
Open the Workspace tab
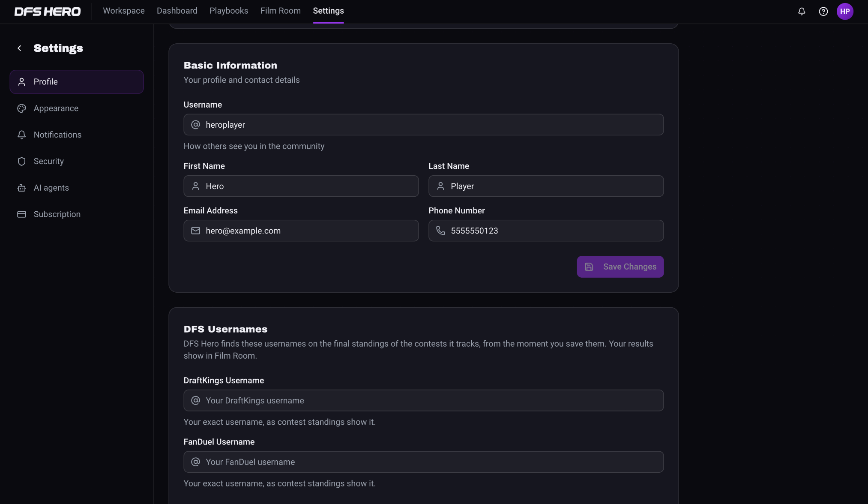pos(124,11)
